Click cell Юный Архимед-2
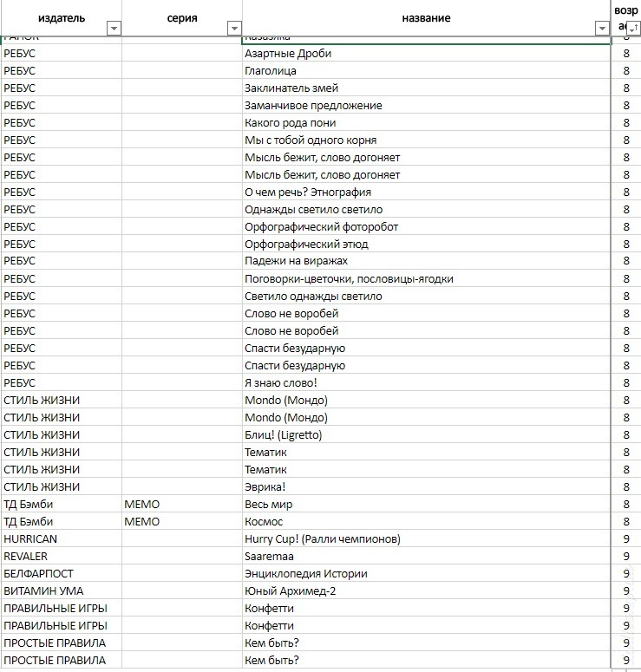This screenshot has height=672, width=641. pyautogui.click(x=426, y=591)
